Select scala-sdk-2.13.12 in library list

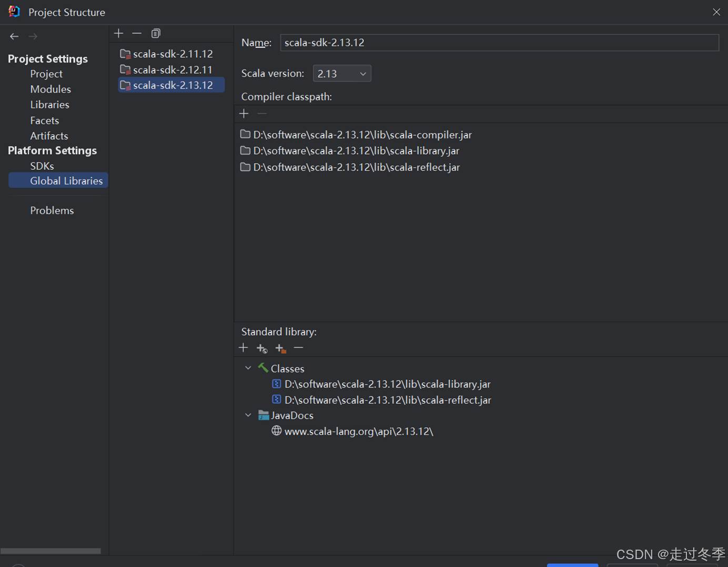point(171,85)
